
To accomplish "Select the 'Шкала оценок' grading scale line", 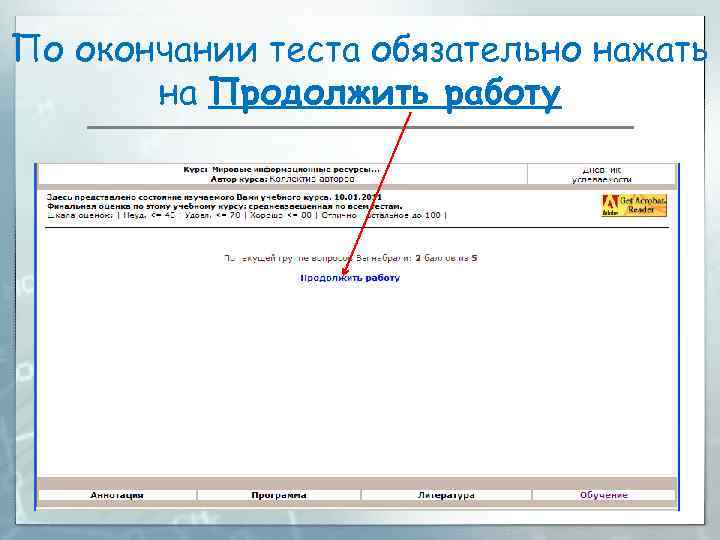I will click(247, 215).
